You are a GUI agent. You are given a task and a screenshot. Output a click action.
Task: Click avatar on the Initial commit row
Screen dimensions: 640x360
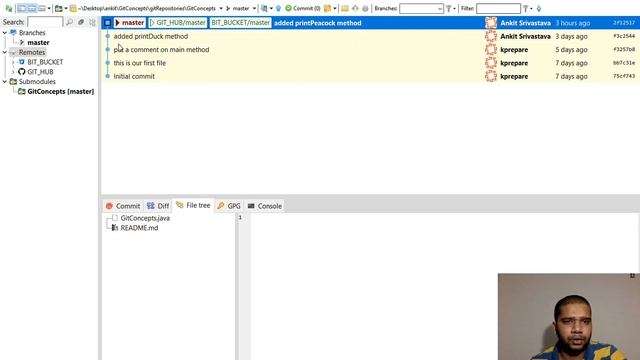[x=491, y=76]
